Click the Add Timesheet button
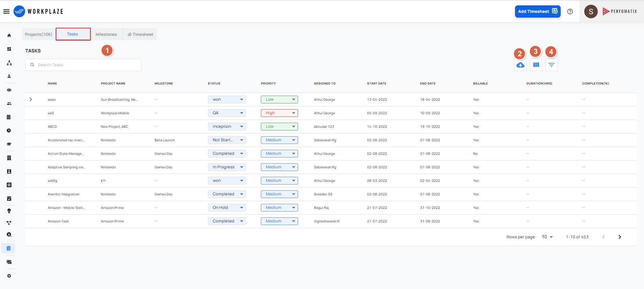Screen dimensions: 644x289 [538, 11]
